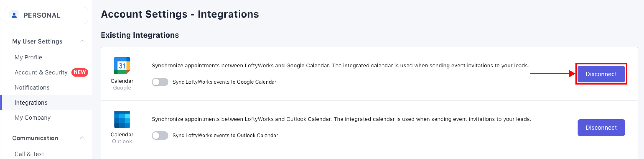Click the Outlook Calendar logo icon
Screen dimensions: 644x159
pyautogui.click(x=122, y=119)
